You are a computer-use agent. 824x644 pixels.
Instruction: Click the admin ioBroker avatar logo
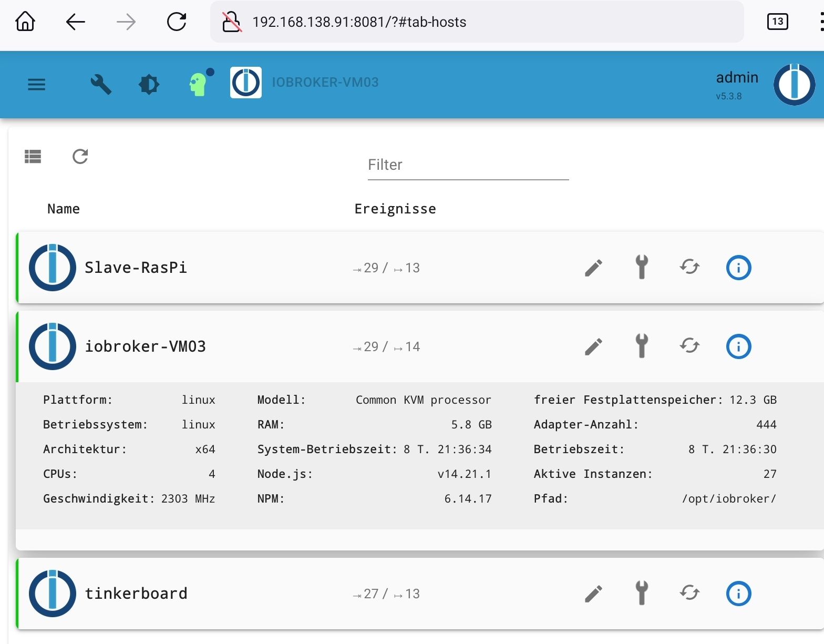coord(794,84)
